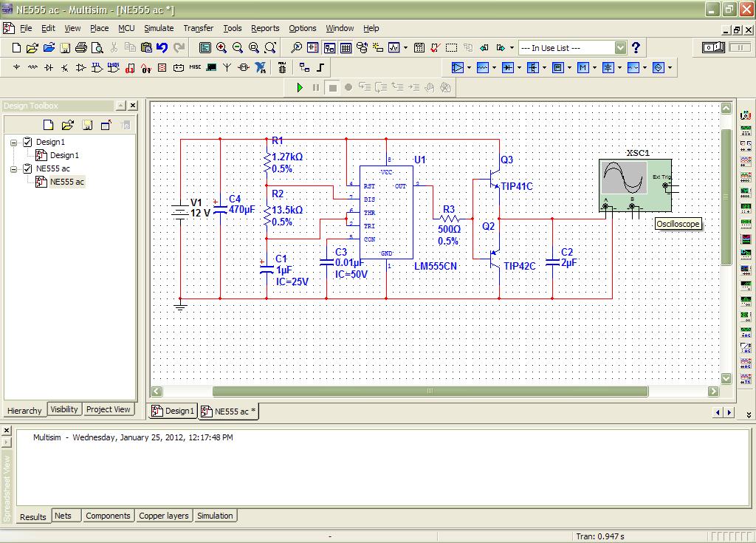Open the Simulate menu
Image resolution: width=756 pixels, height=543 pixels.
point(159,28)
